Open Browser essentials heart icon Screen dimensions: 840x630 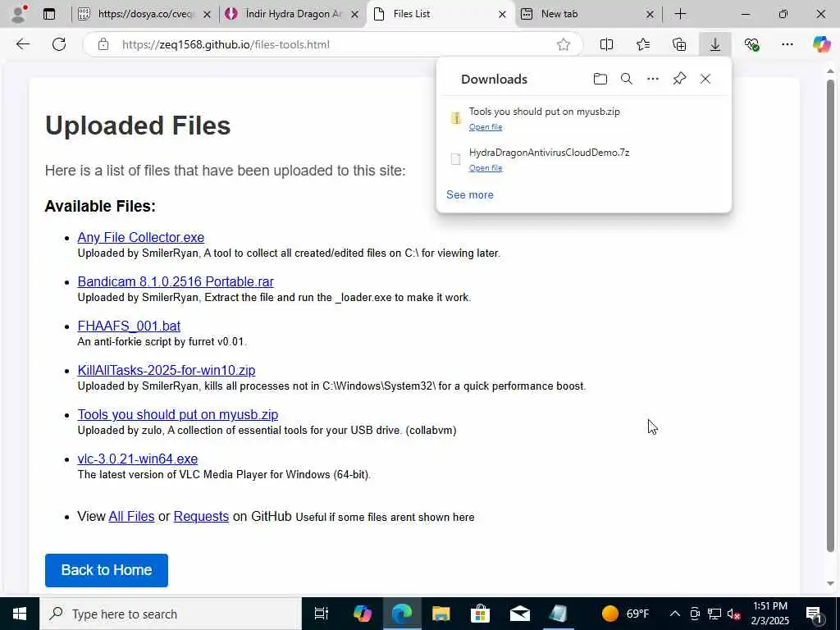[751, 44]
